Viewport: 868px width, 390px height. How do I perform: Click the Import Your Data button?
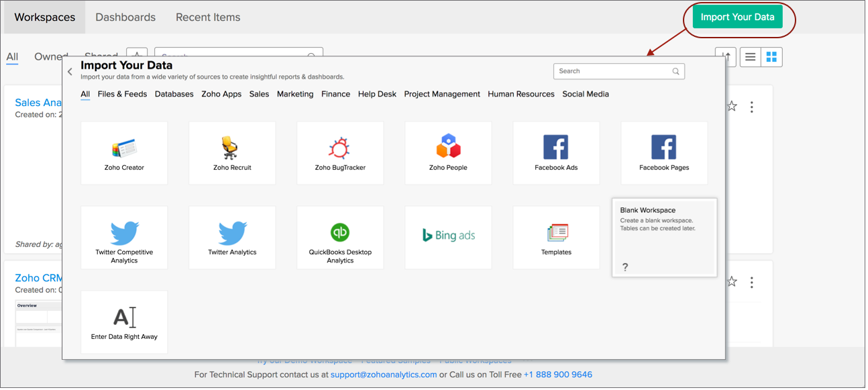737,17
